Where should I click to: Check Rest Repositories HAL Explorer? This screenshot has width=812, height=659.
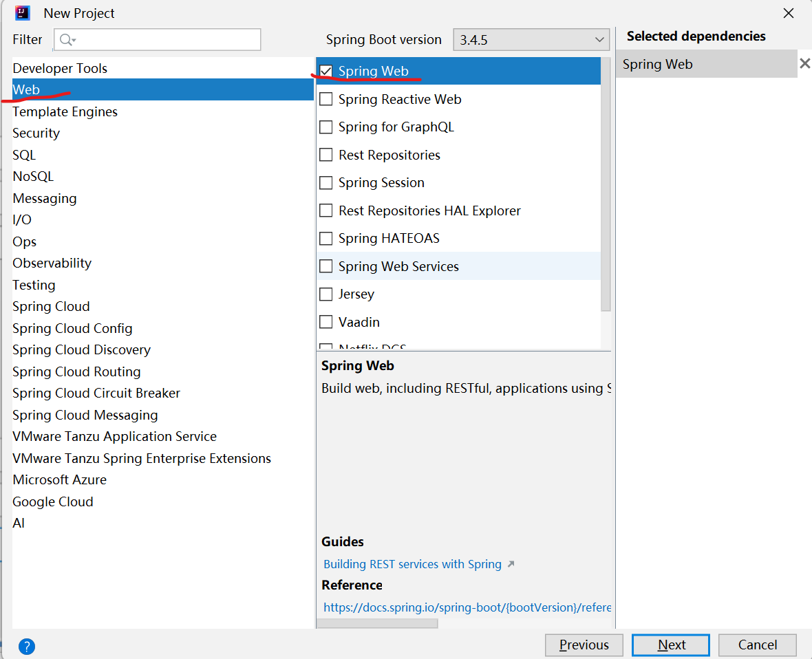click(x=325, y=210)
